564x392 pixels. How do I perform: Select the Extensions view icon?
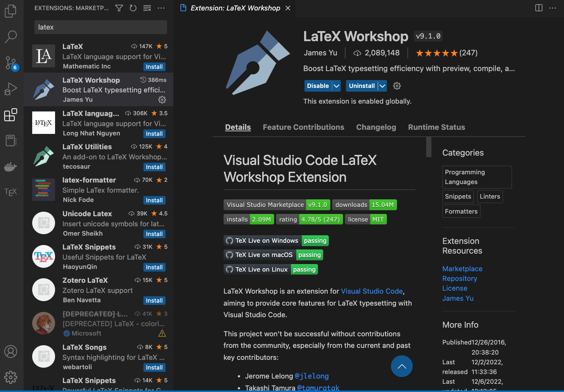pyautogui.click(x=10, y=115)
